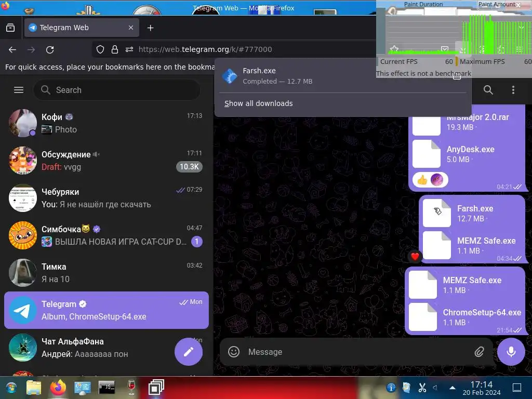Click the muted volume tray icon
Viewport: 532px width, 399px height.
pos(436,388)
